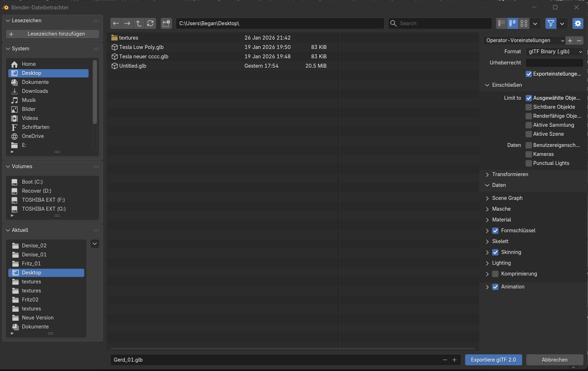Click the back navigation arrow
This screenshot has height=371, width=588.
(x=116, y=23)
